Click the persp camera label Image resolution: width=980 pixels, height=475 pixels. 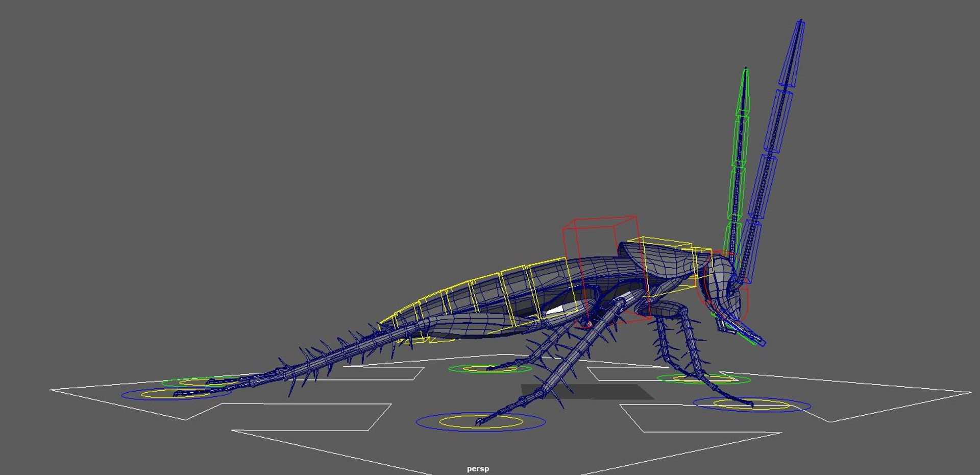(x=478, y=469)
